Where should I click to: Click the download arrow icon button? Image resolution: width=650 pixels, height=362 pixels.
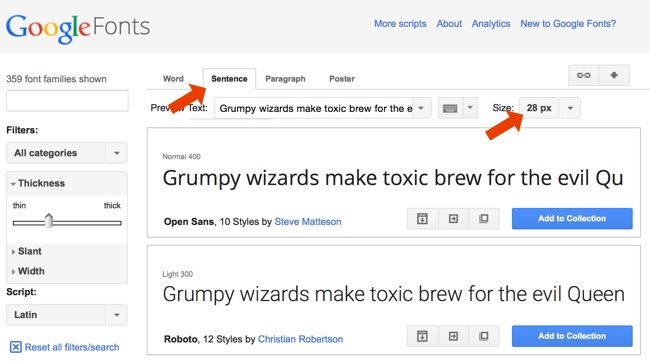pos(614,75)
